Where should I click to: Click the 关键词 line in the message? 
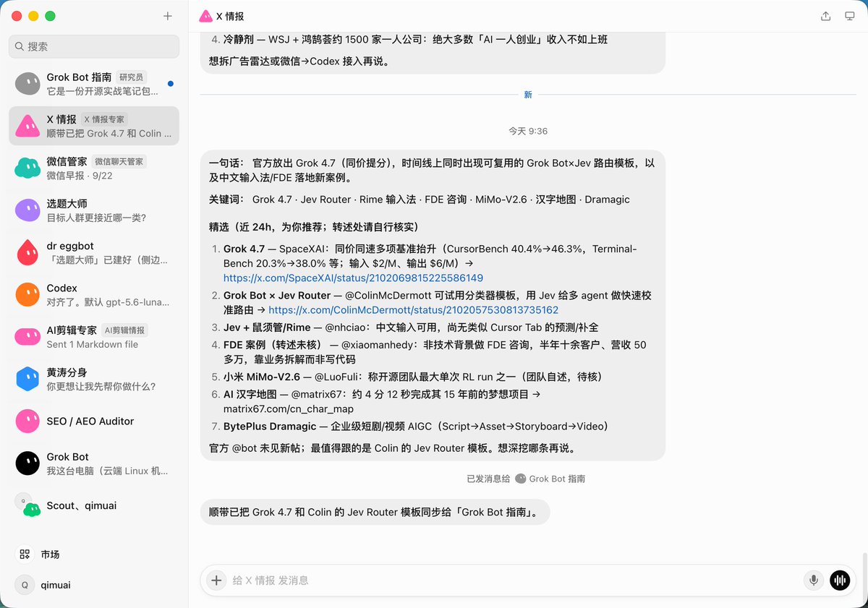click(x=420, y=199)
